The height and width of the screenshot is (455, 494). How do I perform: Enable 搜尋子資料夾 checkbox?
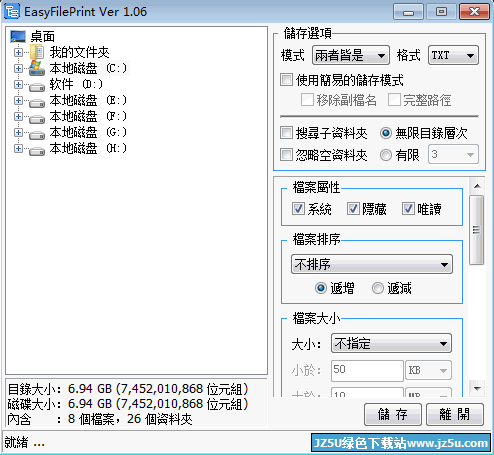[x=286, y=133]
